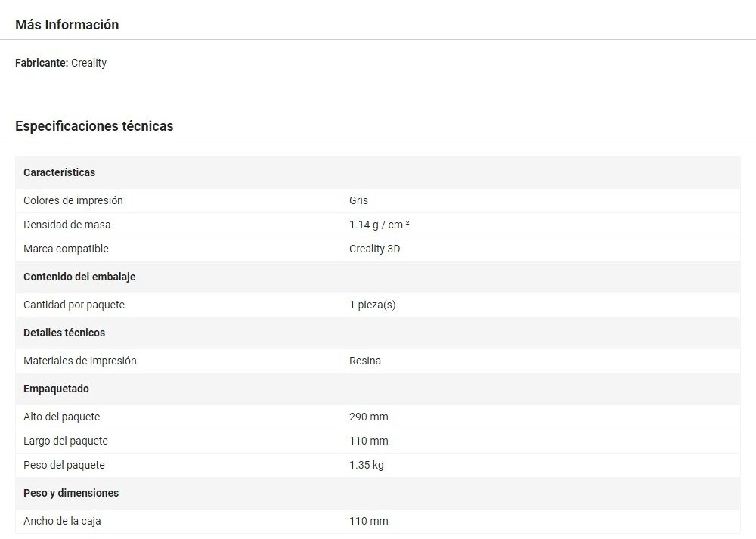Select the Detalles técnicos section header
The height and width of the screenshot is (539, 756).
(x=64, y=333)
